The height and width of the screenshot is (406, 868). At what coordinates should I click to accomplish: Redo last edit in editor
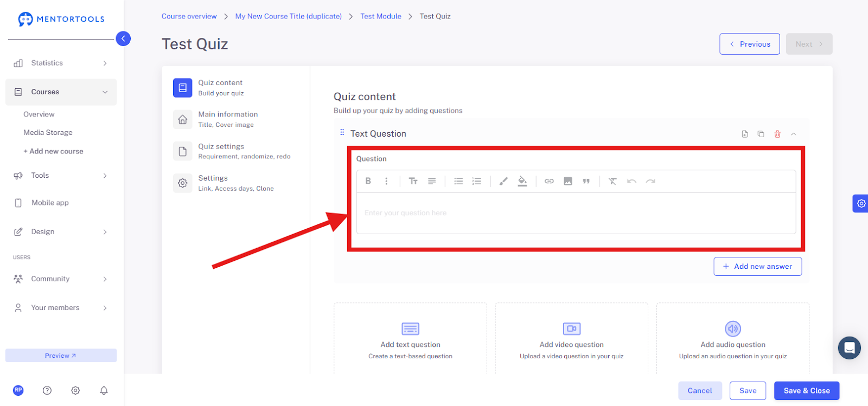(x=650, y=181)
